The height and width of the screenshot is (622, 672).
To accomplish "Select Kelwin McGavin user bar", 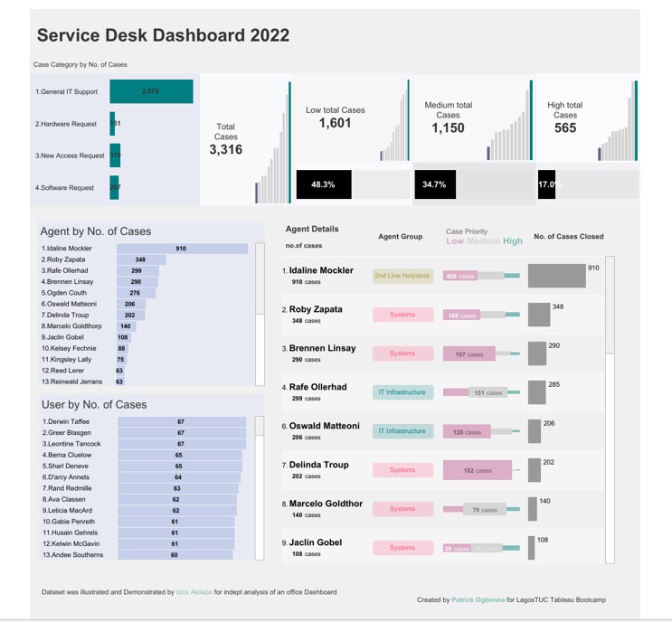I will tap(176, 544).
